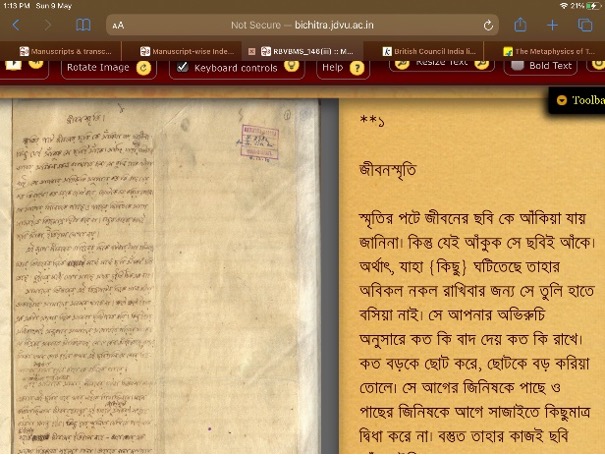Open a new browser tab
This screenshot has height=458, width=605.
pyautogui.click(x=552, y=24)
